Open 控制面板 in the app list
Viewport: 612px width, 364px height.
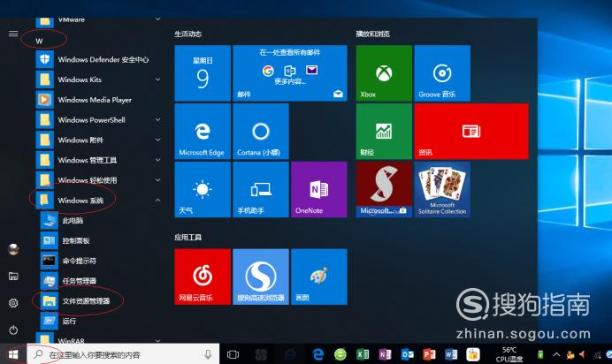coord(99,240)
